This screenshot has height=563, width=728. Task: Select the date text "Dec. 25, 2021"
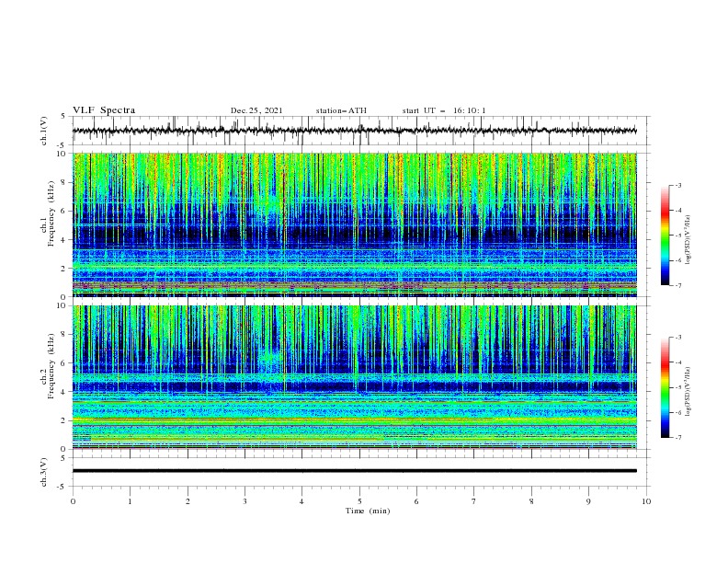[256, 110]
